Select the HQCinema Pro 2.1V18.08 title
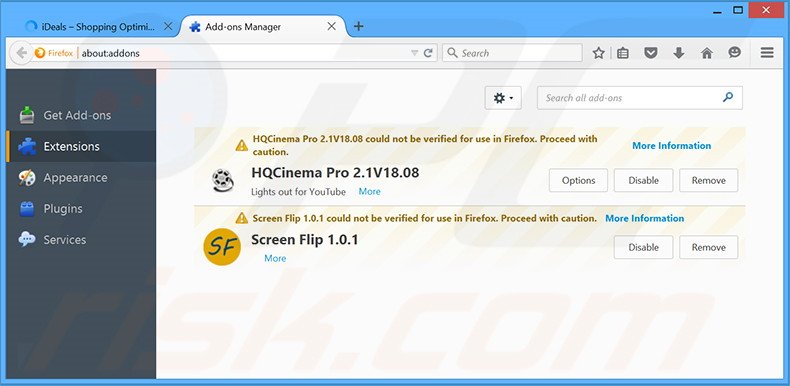Screen dimensions: 790x386 pos(335,173)
